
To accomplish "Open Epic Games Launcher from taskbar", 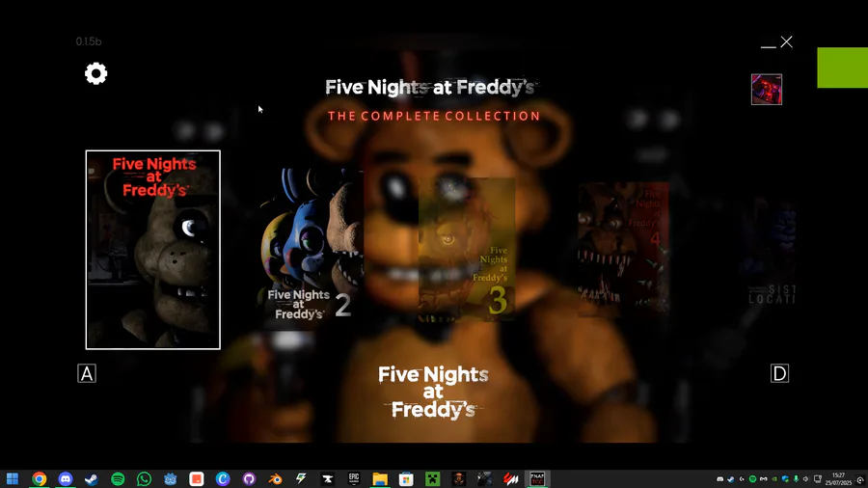I will (x=354, y=478).
